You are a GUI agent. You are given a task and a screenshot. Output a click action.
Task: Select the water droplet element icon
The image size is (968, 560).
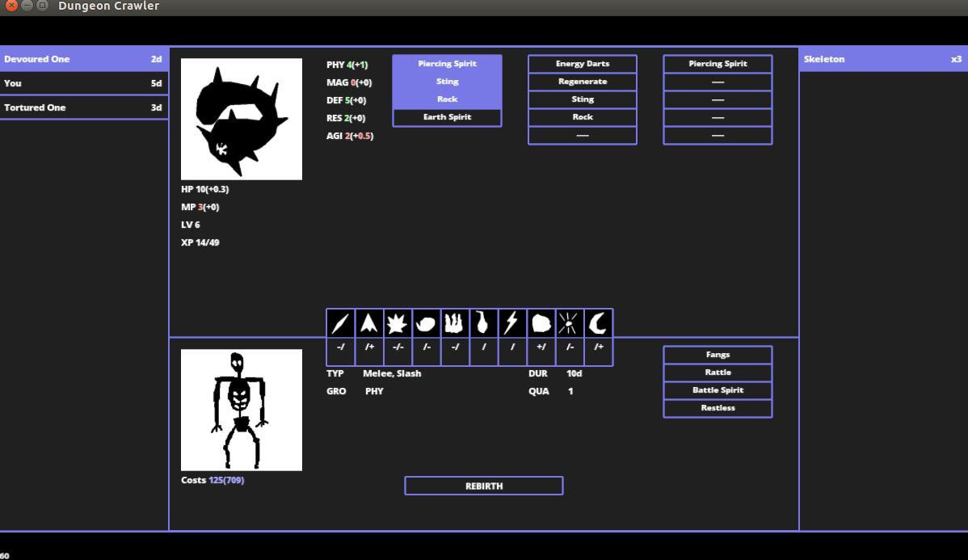pyautogui.click(x=483, y=323)
